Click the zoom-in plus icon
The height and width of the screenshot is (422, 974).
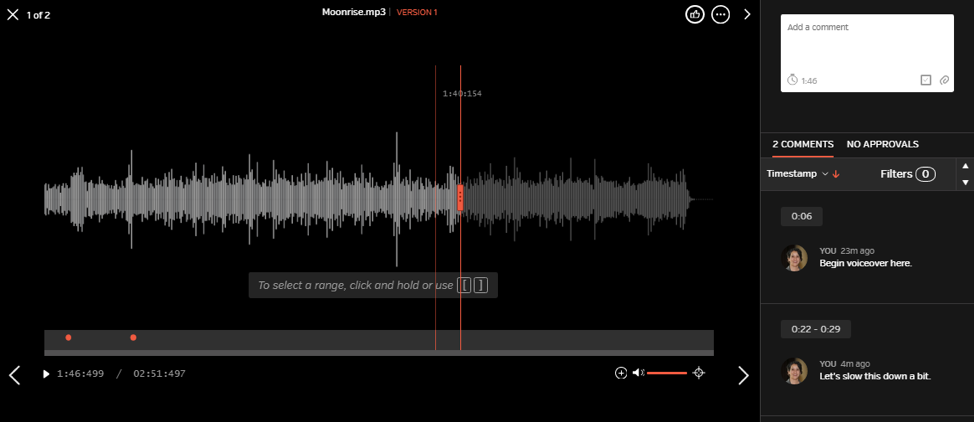(621, 373)
